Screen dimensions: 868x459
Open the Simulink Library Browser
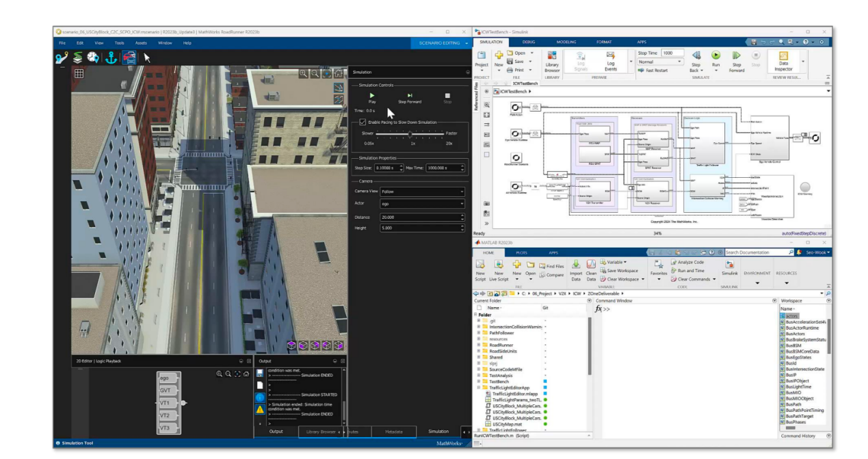(552, 60)
